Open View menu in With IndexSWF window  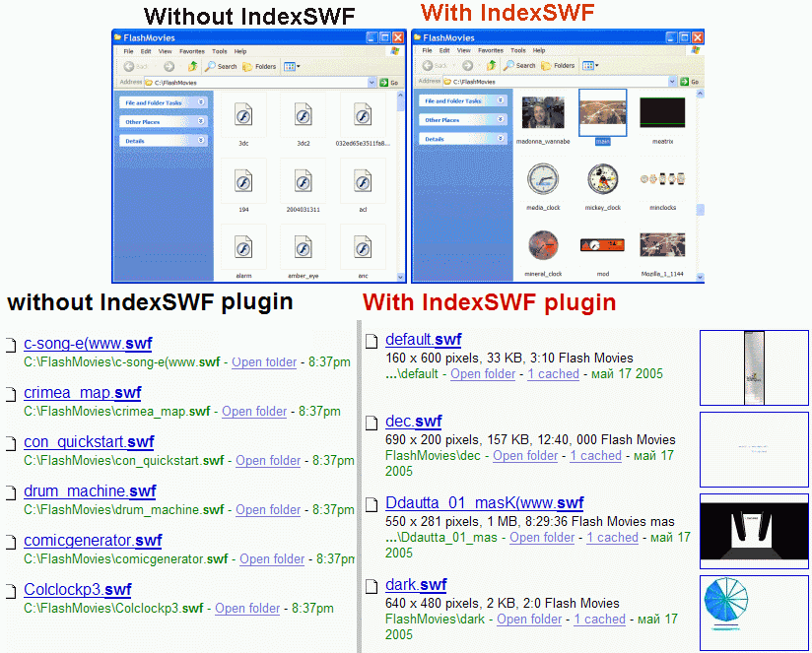463,50
